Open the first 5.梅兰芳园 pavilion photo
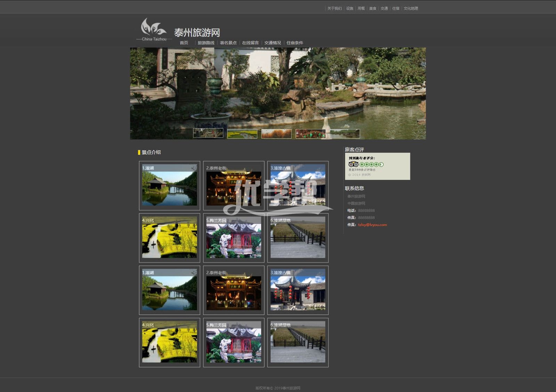This screenshot has width=556, height=392. [x=234, y=238]
